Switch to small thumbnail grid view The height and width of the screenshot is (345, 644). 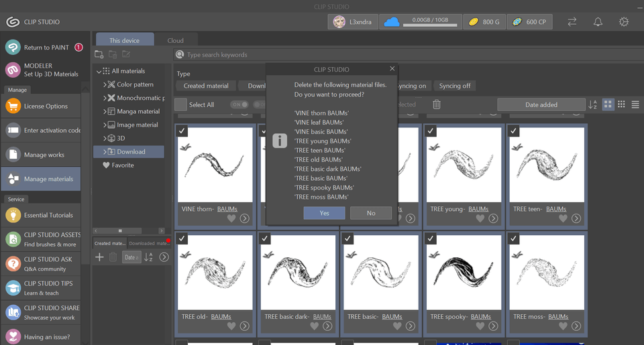pyautogui.click(x=621, y=105)
